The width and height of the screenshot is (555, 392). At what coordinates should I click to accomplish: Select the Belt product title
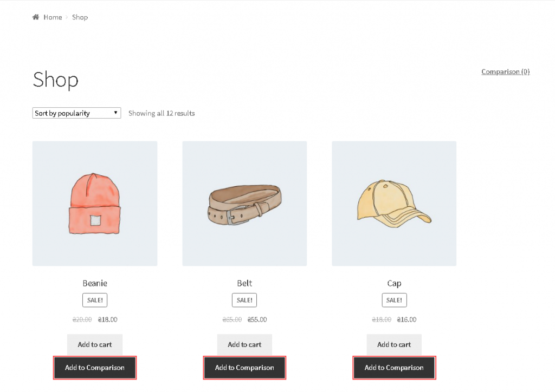click(x=244, y=283)
